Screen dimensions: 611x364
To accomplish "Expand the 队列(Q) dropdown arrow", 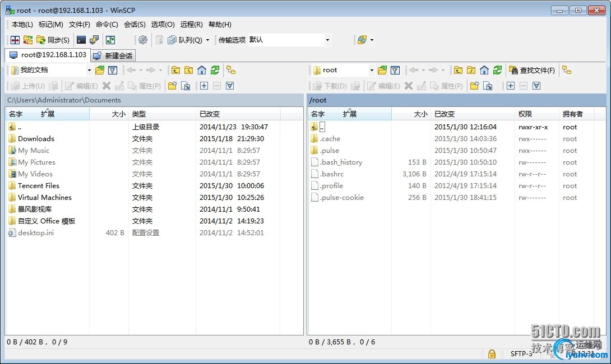I will click(x=208, y=40).
